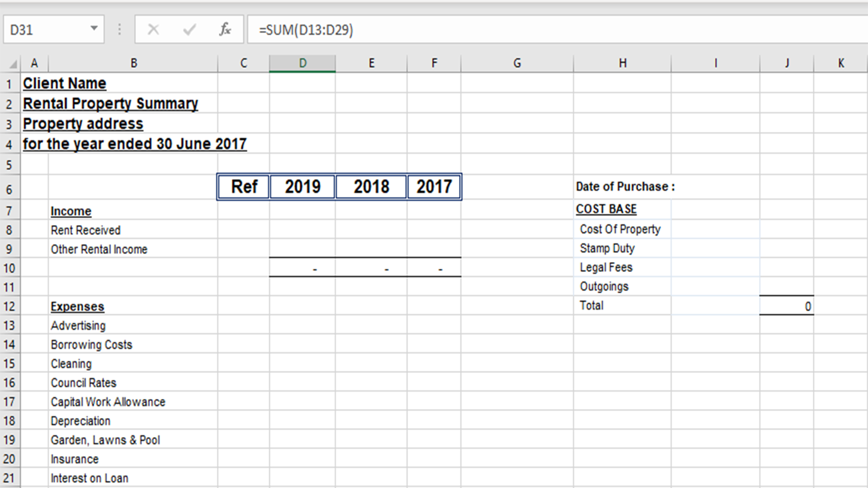Select column C header
Viewport: 868px width, 488px height.
click(x=244, y=63)
